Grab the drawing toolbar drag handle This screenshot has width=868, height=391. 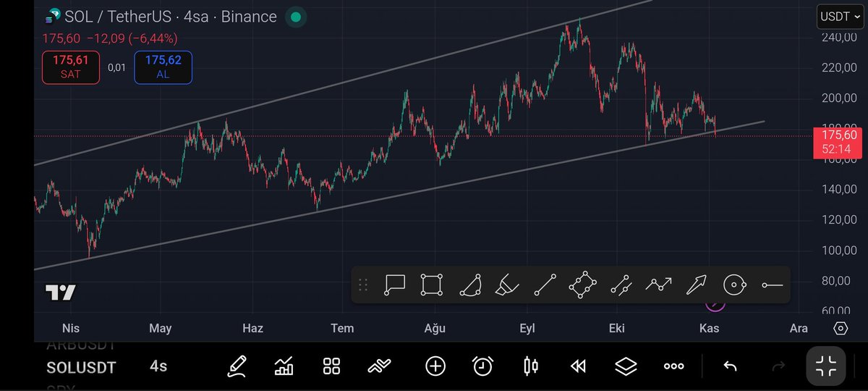click(x=364, y=285)
